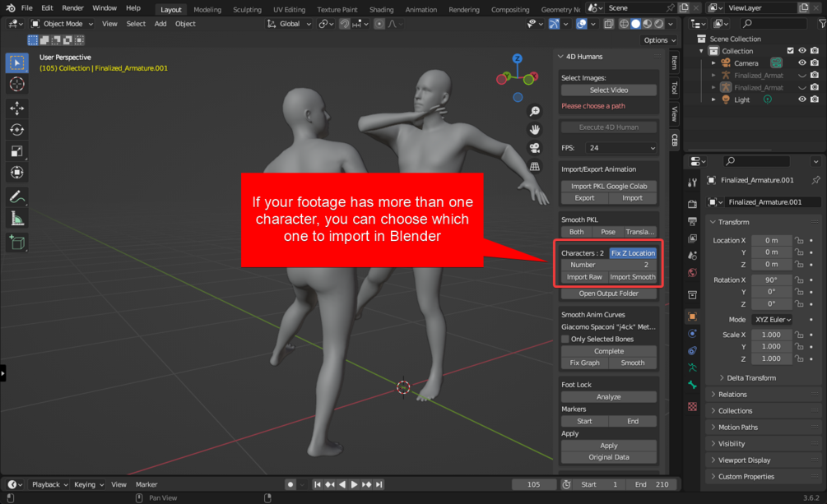Open the Item sidebar tab
Screen dimensions: 827x504
675,62
